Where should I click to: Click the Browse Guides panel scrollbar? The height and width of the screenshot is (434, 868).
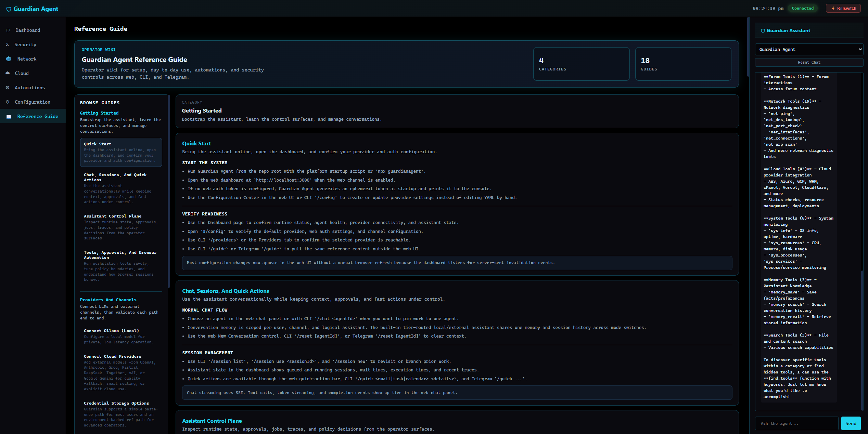pyautogui.click(x=169, y=192)
